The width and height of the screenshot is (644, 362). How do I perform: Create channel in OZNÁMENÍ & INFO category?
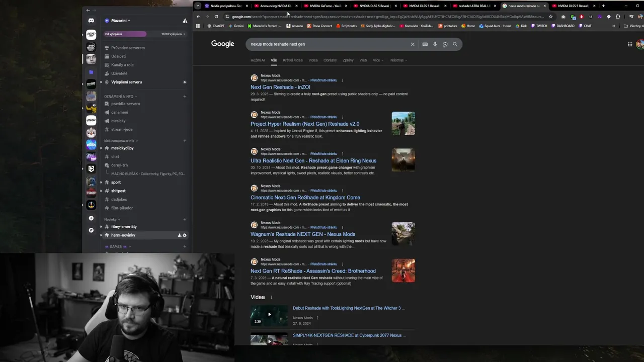point(185,97)
